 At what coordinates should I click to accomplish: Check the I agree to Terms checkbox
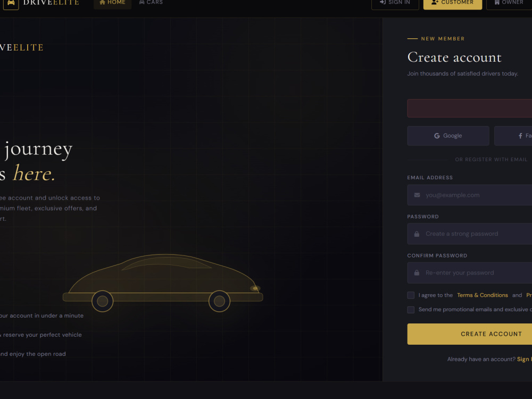point(411,295)
